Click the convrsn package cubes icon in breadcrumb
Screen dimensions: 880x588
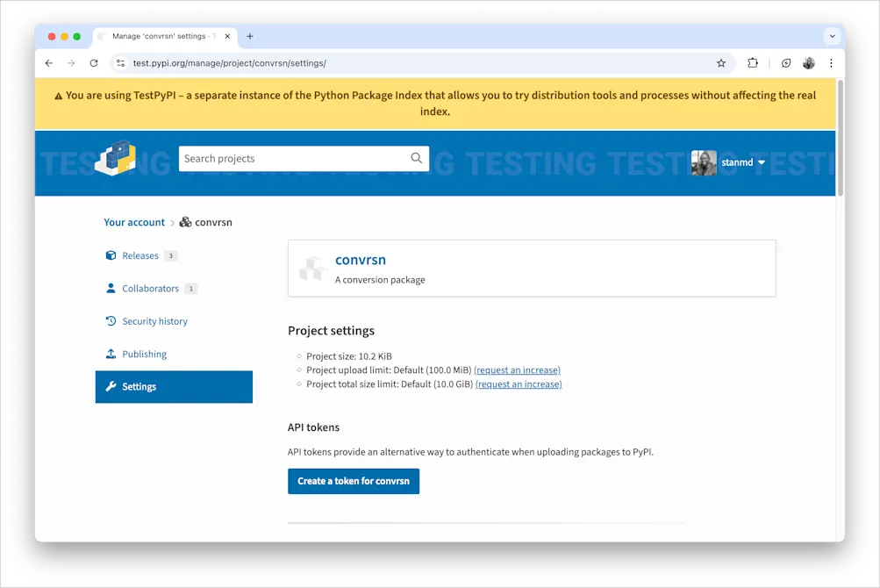185,222
